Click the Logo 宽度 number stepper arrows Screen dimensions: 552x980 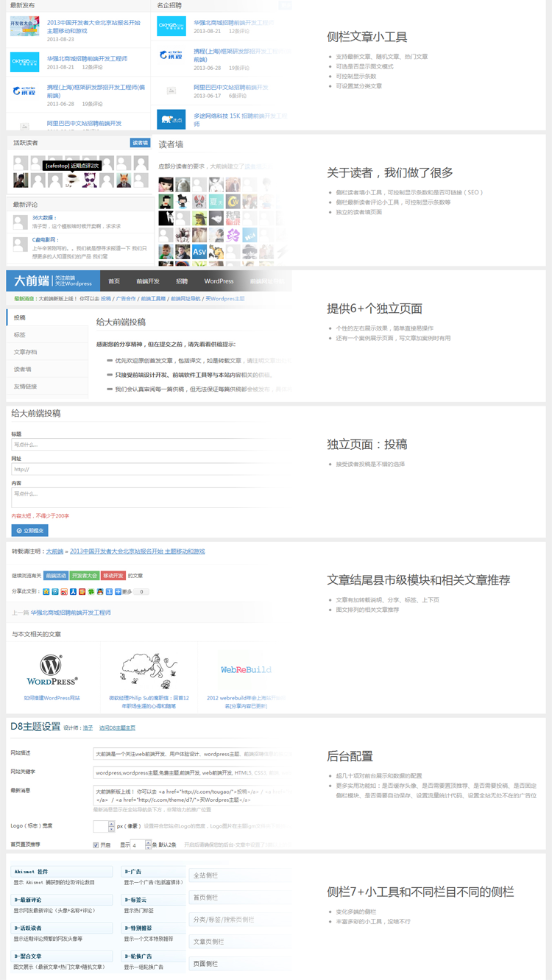point(111,826)
